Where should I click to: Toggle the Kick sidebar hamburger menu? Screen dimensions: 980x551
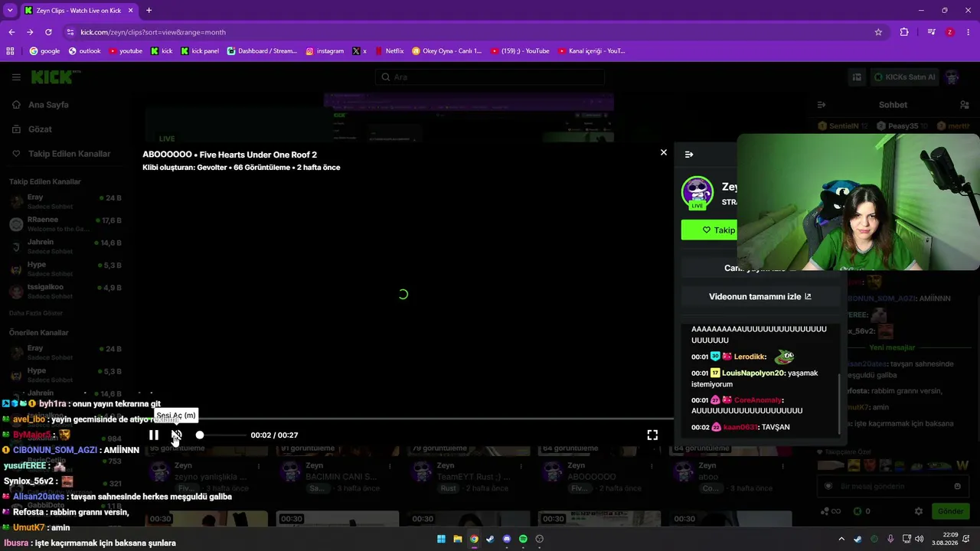tap(16, 77)
